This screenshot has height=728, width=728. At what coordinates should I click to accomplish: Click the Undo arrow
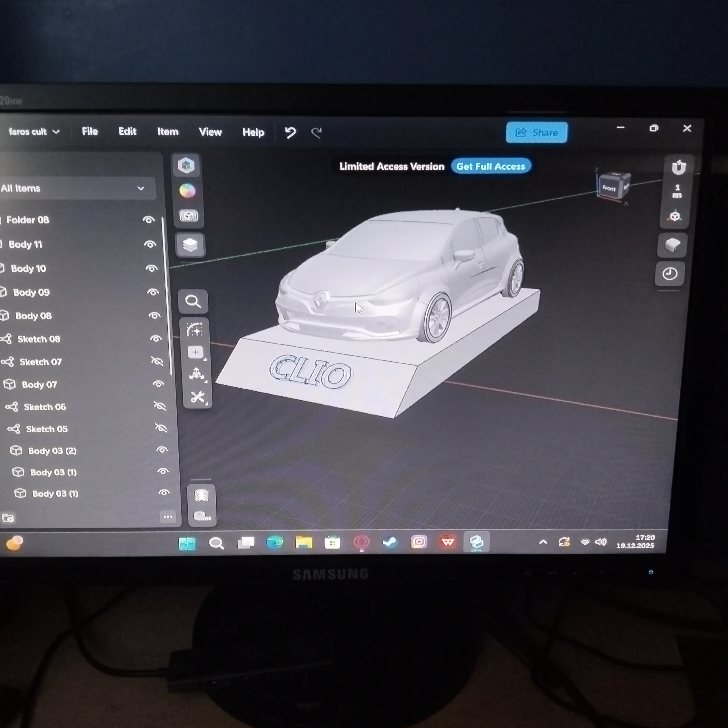pos(290,133)
